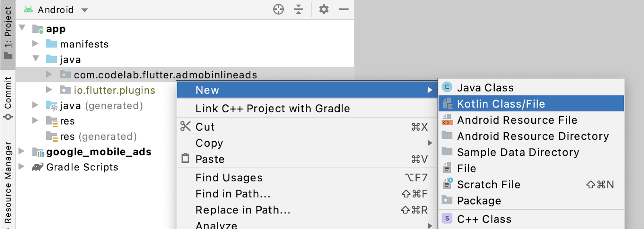The image size is (644, 229).
Task: Hide the Project panel with minus icon
Action: [x=344, y=9]
